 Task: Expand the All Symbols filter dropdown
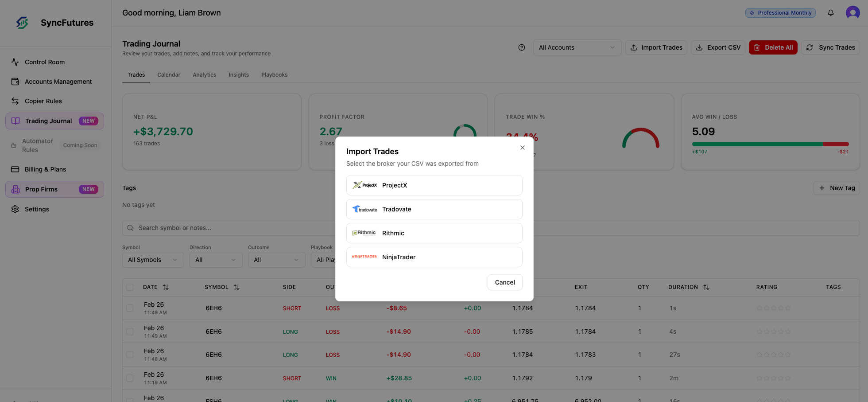tap(153, 260)
